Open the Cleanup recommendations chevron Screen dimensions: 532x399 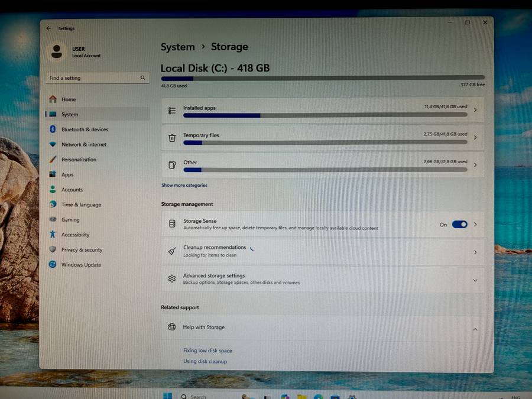tap(475, 252)
